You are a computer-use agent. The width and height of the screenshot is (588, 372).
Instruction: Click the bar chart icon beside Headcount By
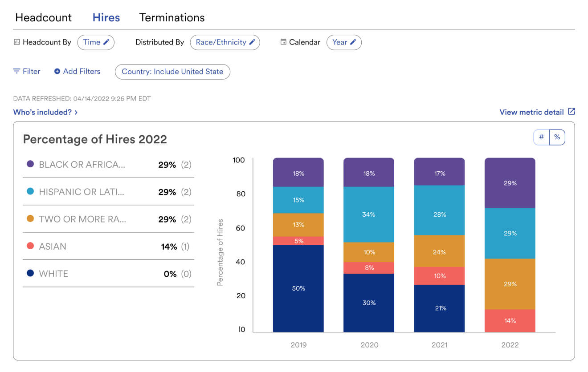17,42
